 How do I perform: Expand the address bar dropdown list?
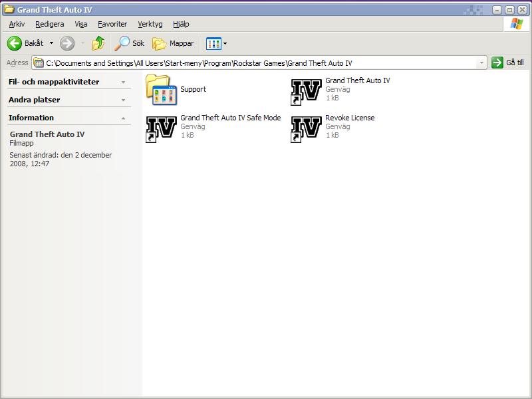[482, 63]
